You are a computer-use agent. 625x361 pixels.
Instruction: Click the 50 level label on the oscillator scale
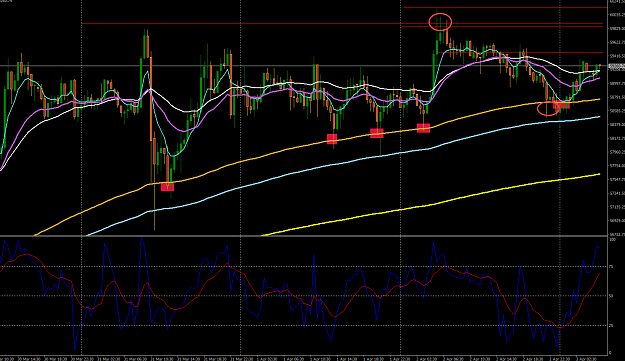[x=611, y=296]
